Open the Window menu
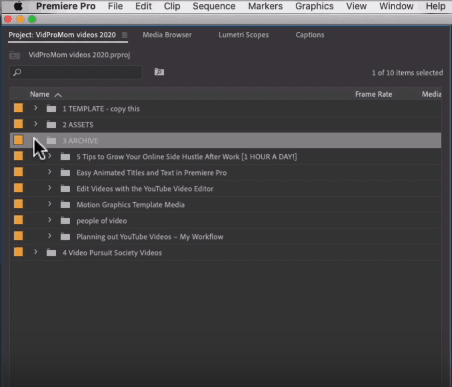Image resolution: width=452 pixels, height=387 pixels. tap(396, 6)
